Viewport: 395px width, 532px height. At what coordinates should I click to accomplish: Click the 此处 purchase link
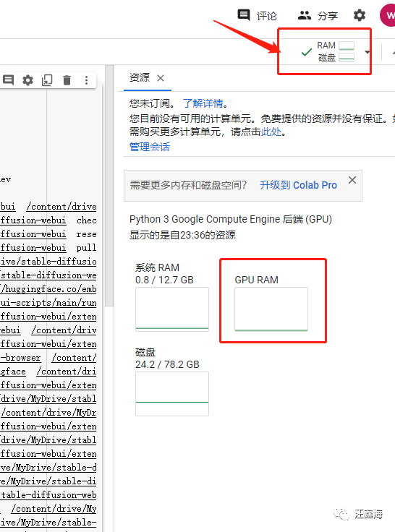pyautogui.click(x=271, y=132)
